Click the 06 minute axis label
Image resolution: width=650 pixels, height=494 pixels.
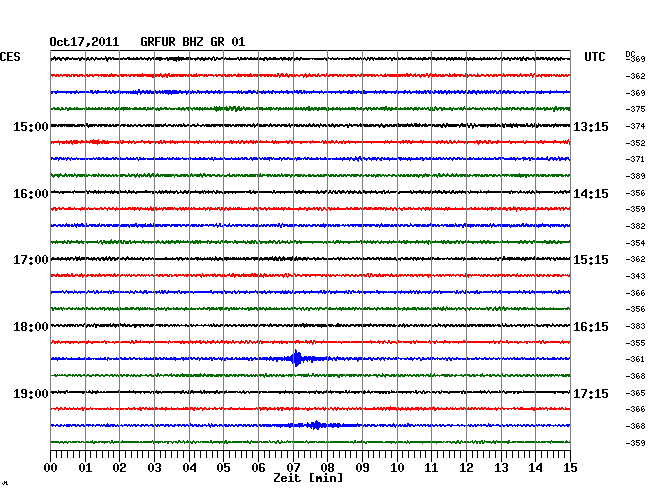(x=258, y=467)
